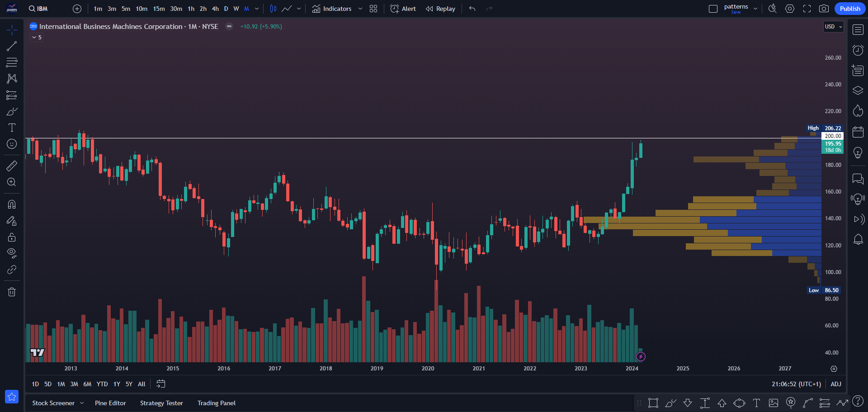Open the object tree layers panel

pyautogui.click(x=858, y=90)
